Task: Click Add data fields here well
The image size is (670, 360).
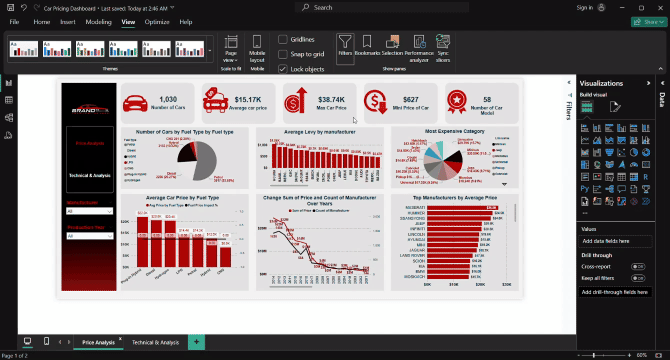Action: tap(616, 241)
